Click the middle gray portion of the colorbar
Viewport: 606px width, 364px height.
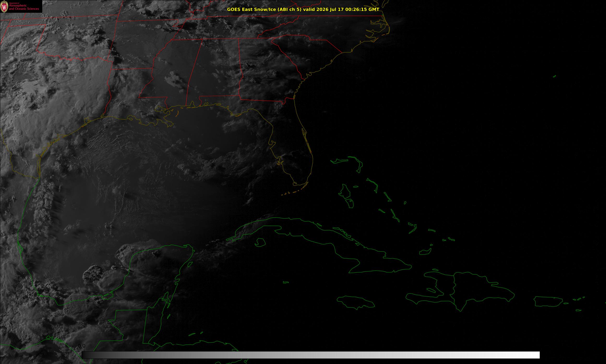pyautogui.click(x=311, y=355)
